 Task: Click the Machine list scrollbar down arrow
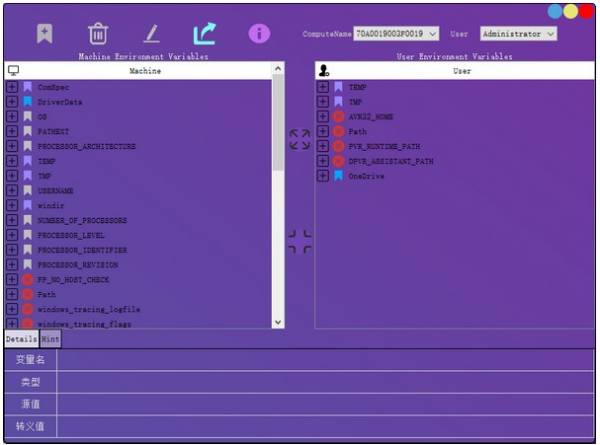[x=278, y=322]
